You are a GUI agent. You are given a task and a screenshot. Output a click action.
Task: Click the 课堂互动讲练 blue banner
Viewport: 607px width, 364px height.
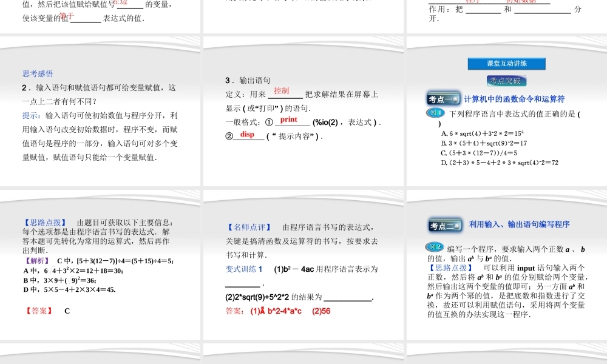pos(506,64)
